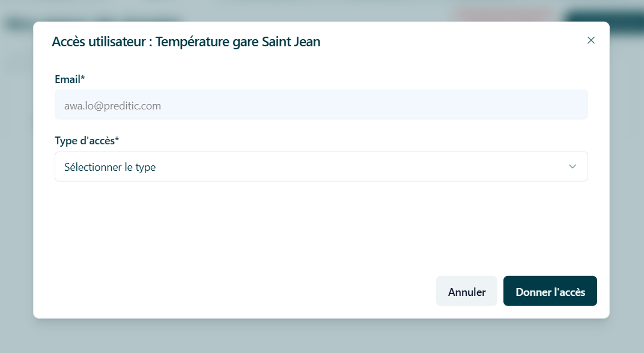
Task: Dismiss the dialog by clicking the backdrop below it
Action: coord(322,336)
